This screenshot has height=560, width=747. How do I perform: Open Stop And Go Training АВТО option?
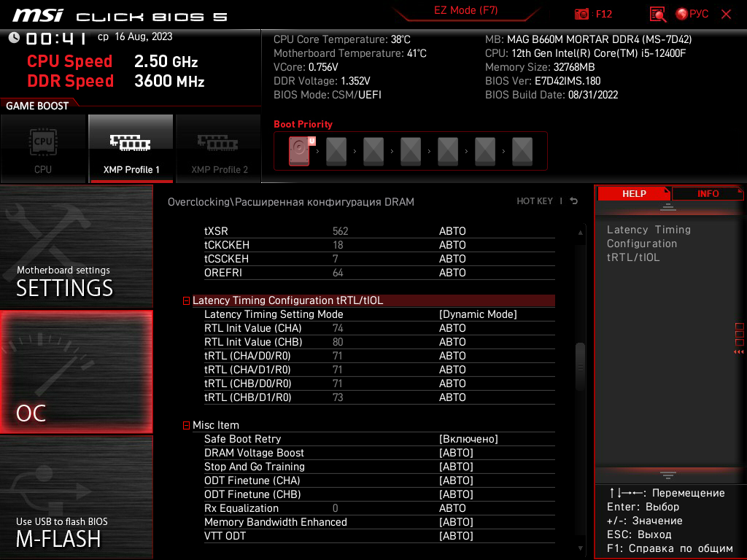click(456, 467)
